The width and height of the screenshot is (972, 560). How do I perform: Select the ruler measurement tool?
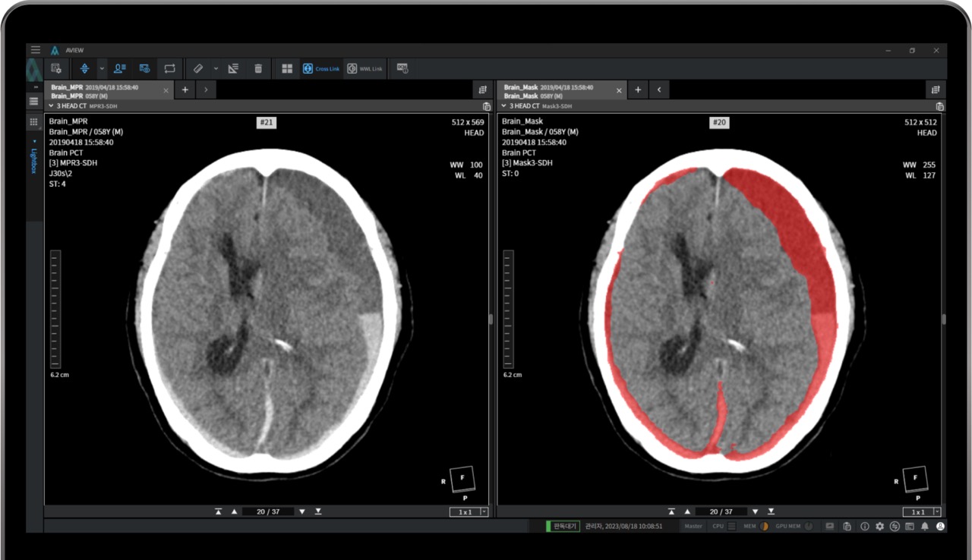click(x=197, y=68)
